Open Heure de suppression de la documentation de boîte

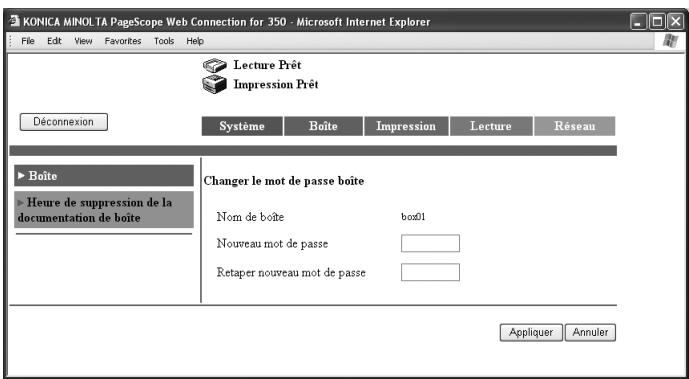pos(104,210)
